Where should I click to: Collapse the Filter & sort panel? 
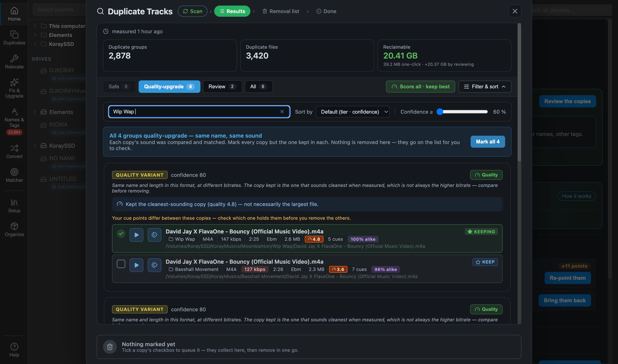point(485,87)
